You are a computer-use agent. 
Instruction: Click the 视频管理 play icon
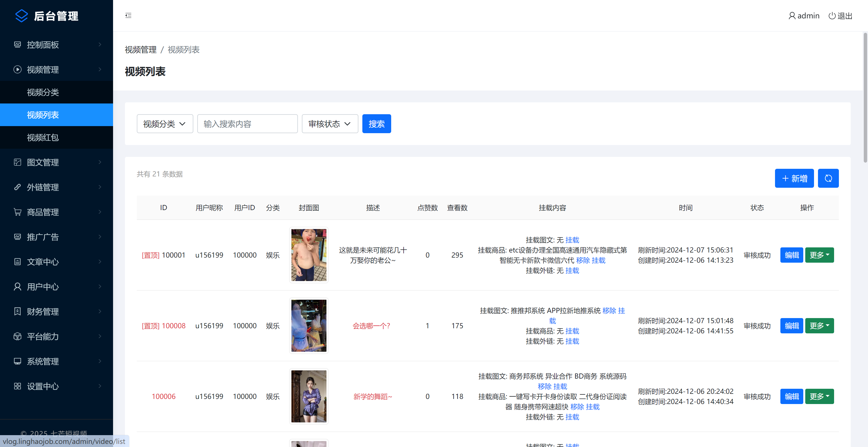coord(18,70)
